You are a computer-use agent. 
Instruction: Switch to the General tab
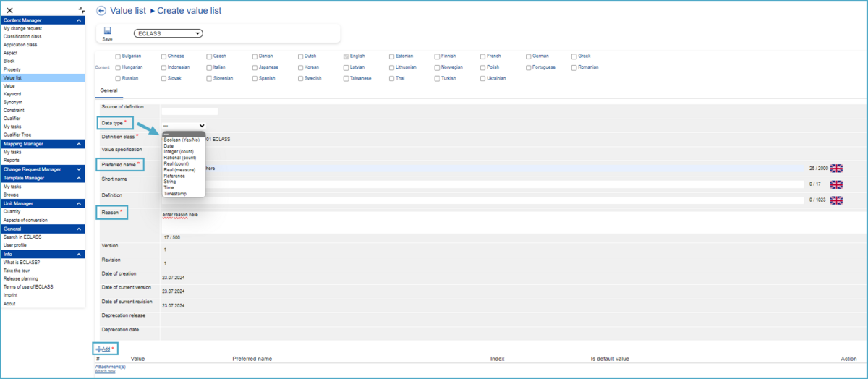tap(109, 90)
